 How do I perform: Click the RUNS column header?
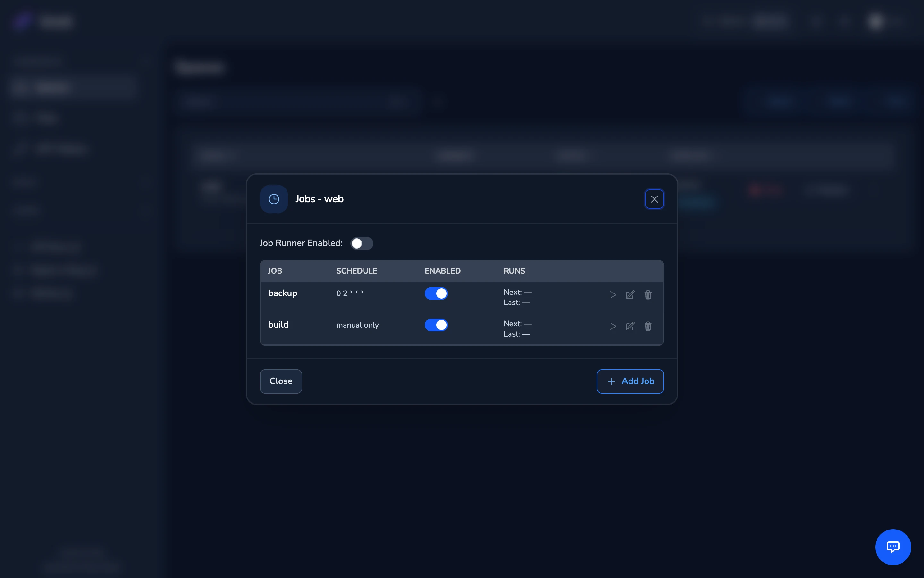click(514, 271)
